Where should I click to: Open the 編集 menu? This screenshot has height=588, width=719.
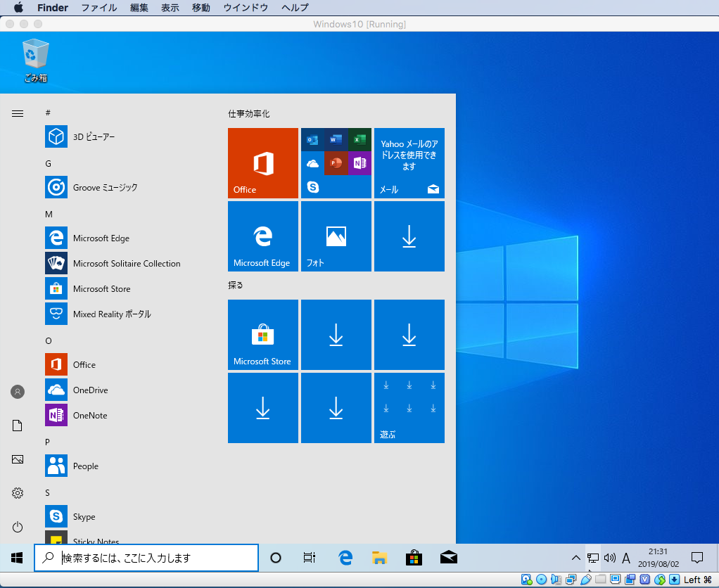(x=139, y=7)
